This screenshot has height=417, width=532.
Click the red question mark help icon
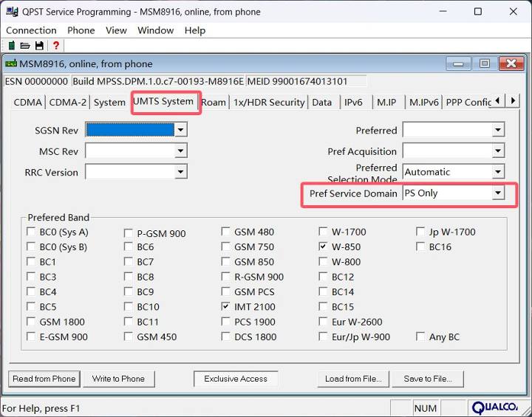pos(55,46)
